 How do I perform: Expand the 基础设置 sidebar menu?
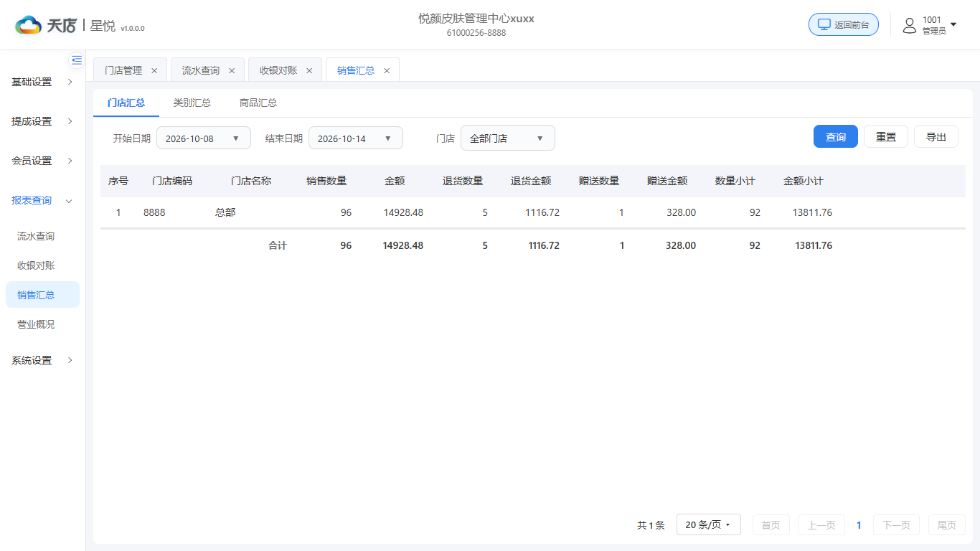(42, 82)
